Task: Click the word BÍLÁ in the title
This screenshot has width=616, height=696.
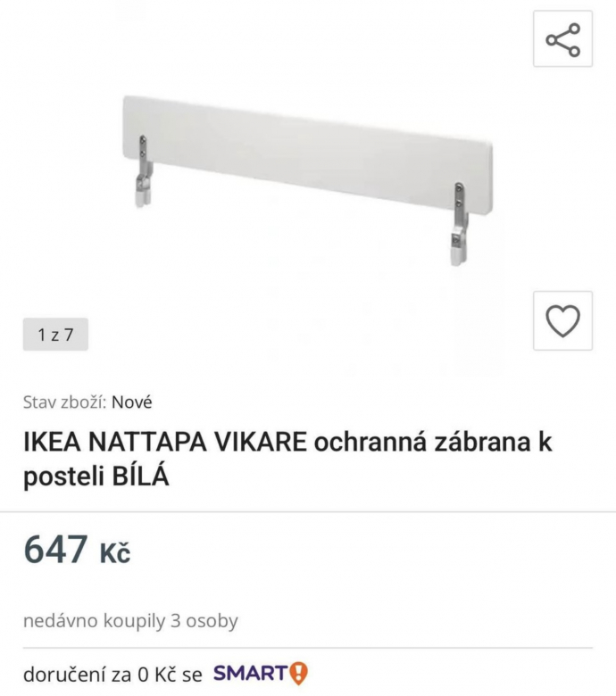Action: (x=140, y=477)
